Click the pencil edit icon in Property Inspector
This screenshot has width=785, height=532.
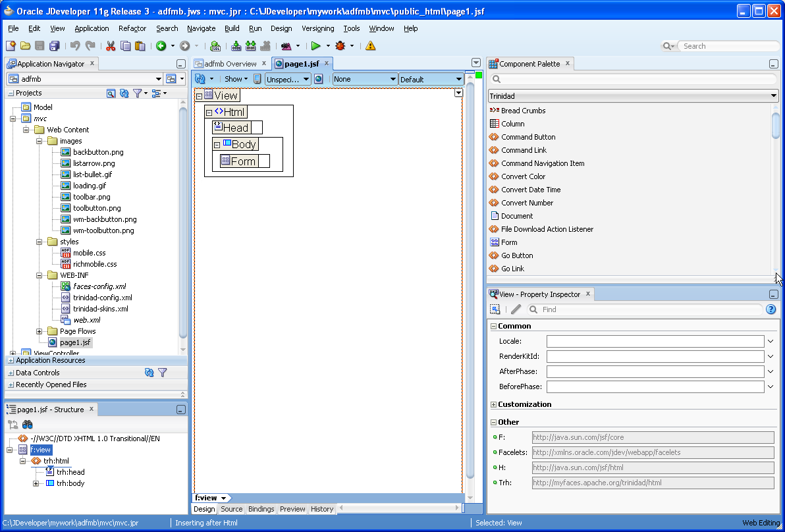(516, 309)
